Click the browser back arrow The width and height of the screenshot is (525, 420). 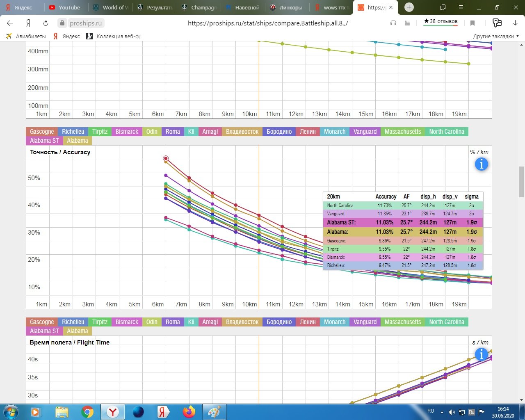point(10,23)
